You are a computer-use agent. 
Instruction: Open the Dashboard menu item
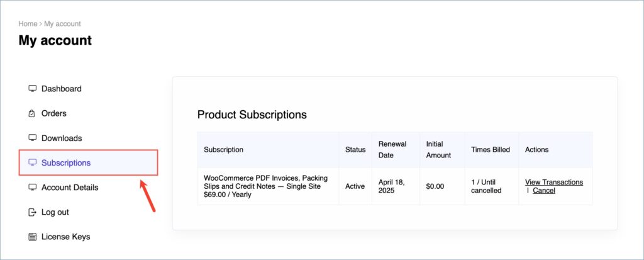click(x=61, y=88)
